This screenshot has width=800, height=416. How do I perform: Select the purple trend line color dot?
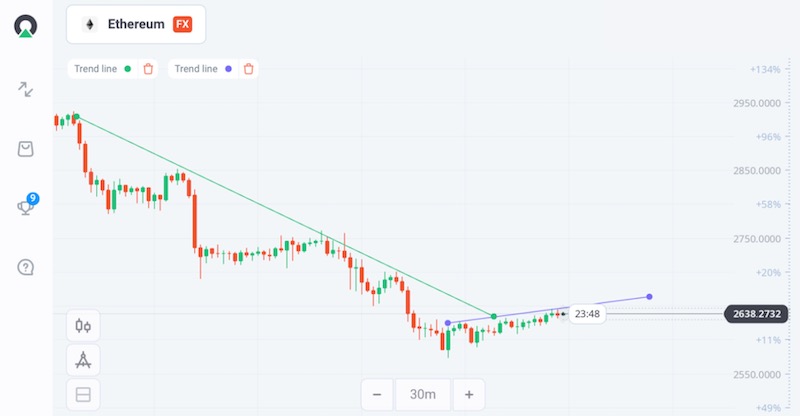tap(229, 69)
